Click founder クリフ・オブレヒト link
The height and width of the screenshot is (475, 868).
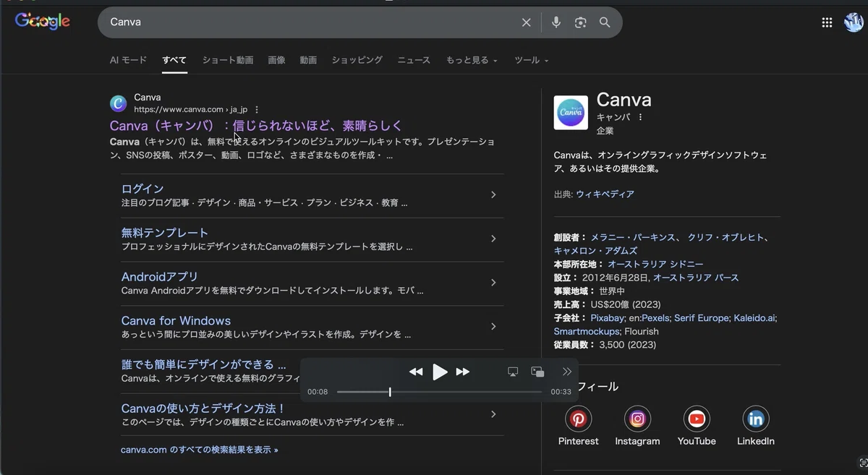728,237
